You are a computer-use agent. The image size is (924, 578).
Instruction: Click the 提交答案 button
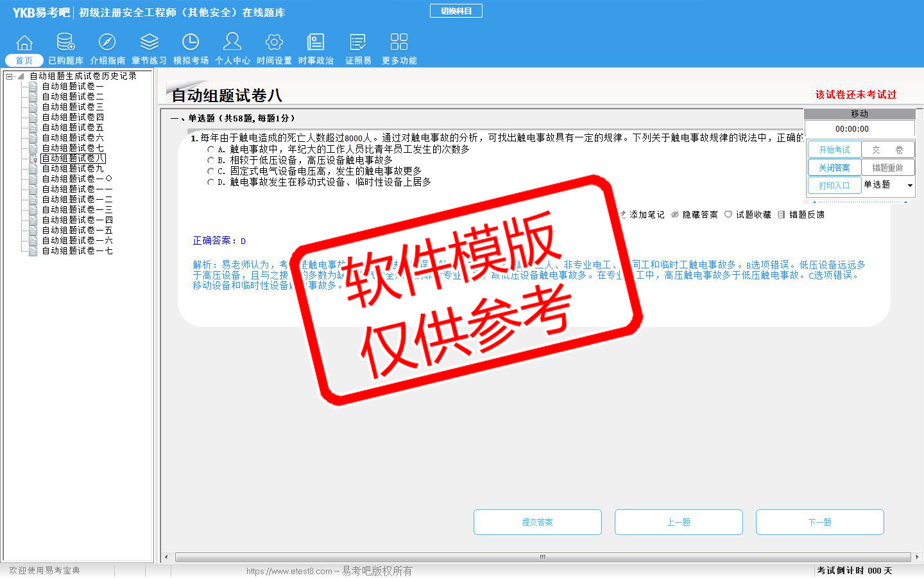(537, 522)
